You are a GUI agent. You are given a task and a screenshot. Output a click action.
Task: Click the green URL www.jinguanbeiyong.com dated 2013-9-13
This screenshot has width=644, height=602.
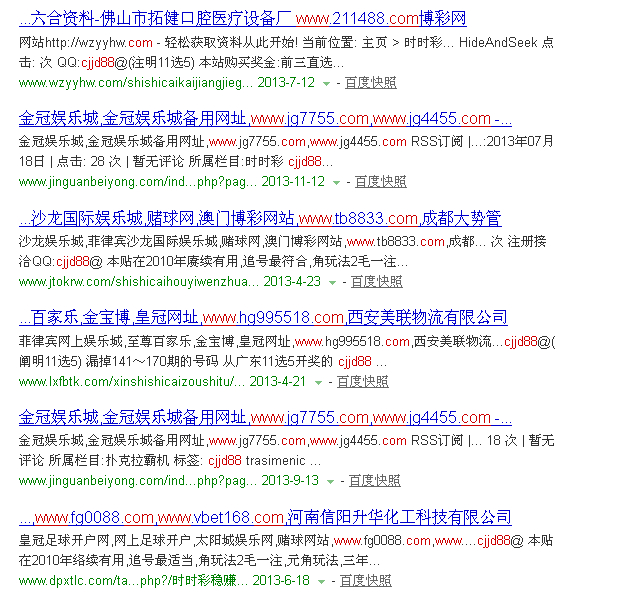pyautogui.click(x=138, y=480)
